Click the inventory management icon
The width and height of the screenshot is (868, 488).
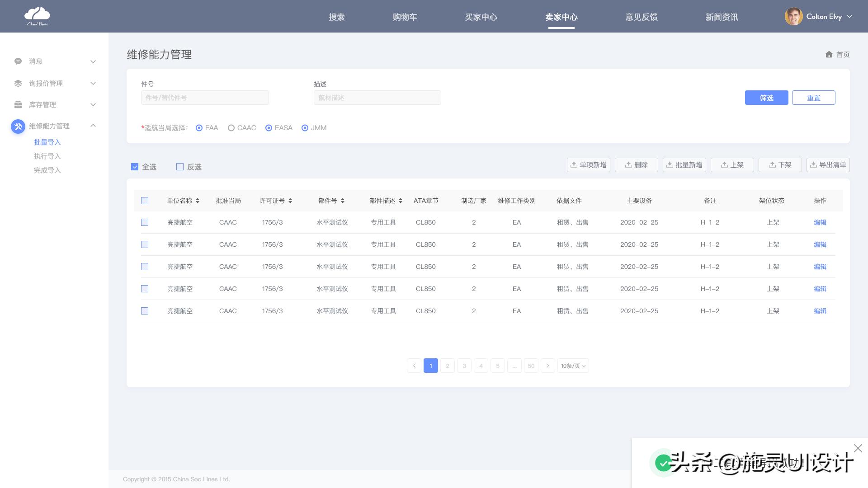tap(18, 105)
